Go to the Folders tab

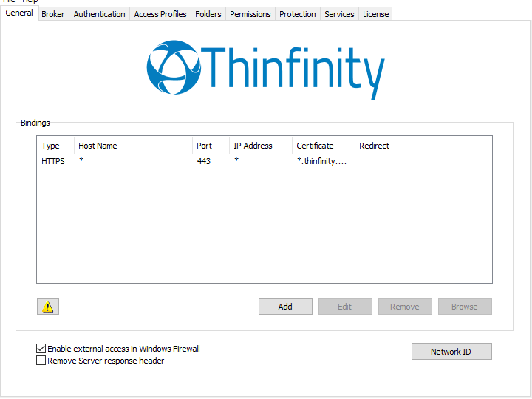(208, 14)
